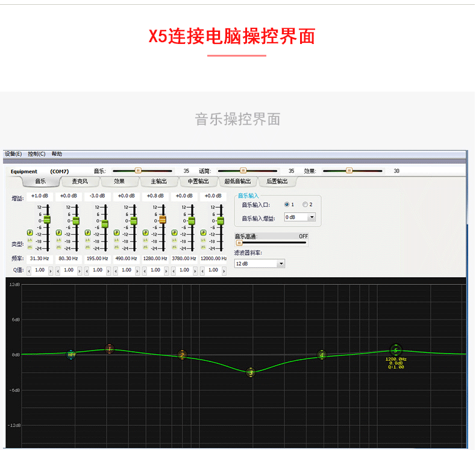Open the 超低音输出 tab

click(x=237, y=181)
